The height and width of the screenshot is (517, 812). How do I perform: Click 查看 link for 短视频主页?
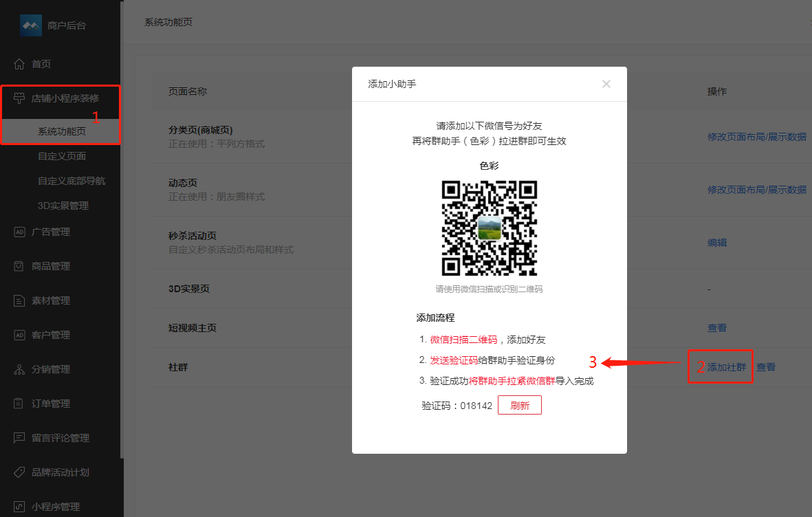[717, 328]
